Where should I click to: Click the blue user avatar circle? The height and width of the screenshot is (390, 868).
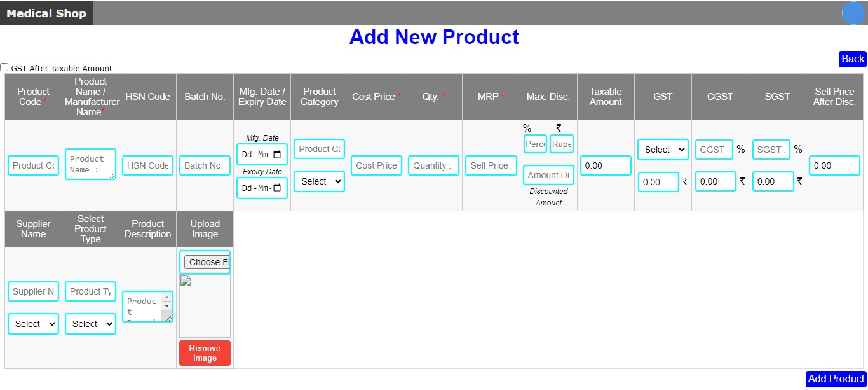[853, 13]
